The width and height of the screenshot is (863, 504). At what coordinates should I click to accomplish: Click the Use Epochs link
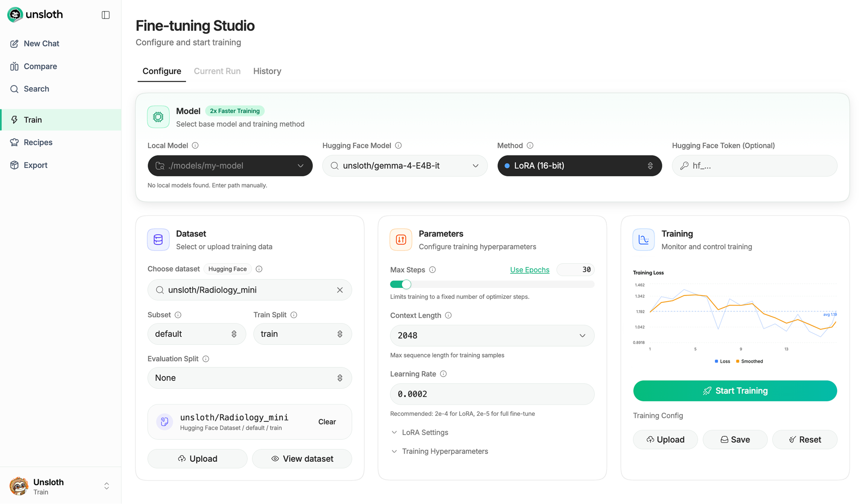coord(530,270)
